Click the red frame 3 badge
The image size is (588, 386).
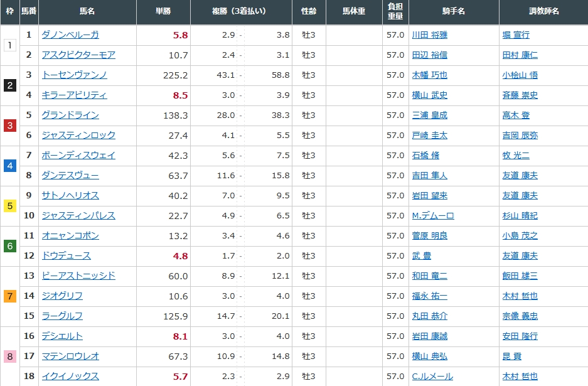tap(9, 126)
